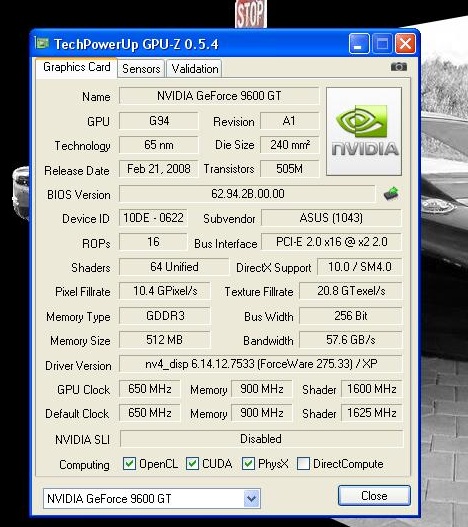The width and height of the screenshot is (468, 527).
Task: Click the Bandwidth value 57.6 GB/s
Action: (x=351, y=340)
